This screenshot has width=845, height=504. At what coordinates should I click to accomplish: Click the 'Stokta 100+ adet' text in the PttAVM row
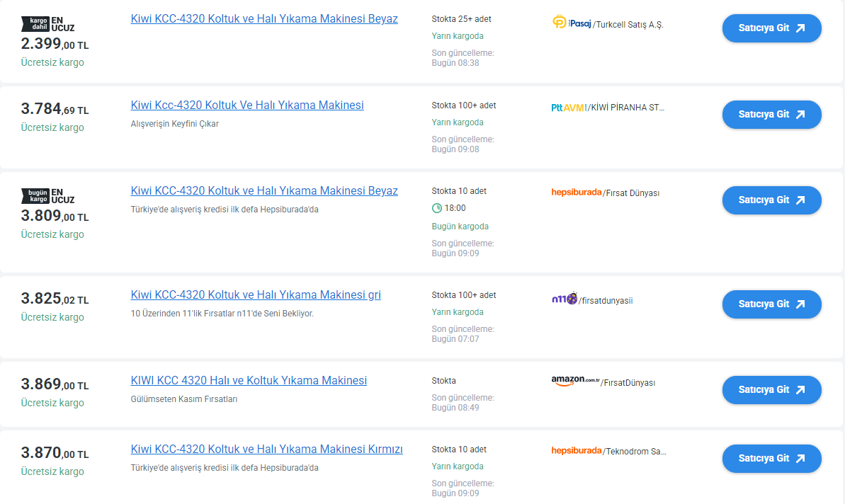tap(463, 105)
